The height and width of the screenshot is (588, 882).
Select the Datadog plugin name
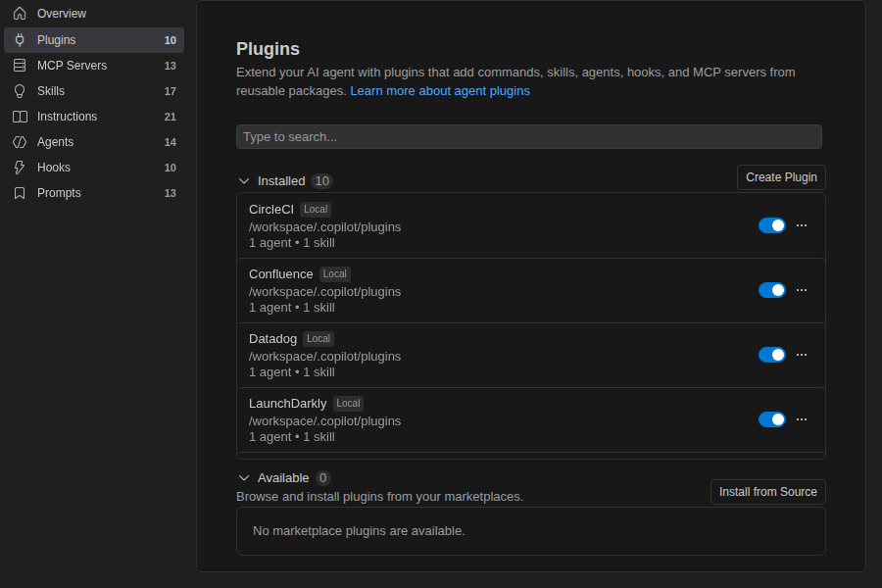pos(272,339)
